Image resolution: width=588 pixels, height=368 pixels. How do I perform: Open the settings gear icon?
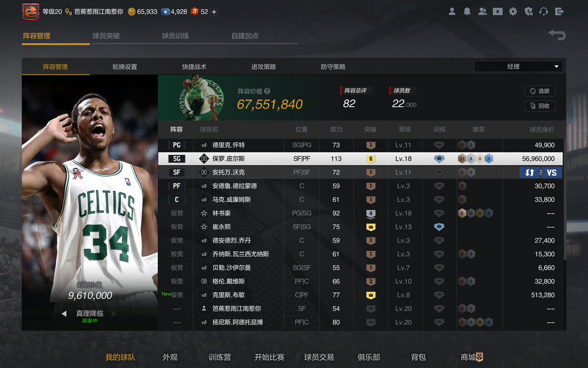click(513, 11)
